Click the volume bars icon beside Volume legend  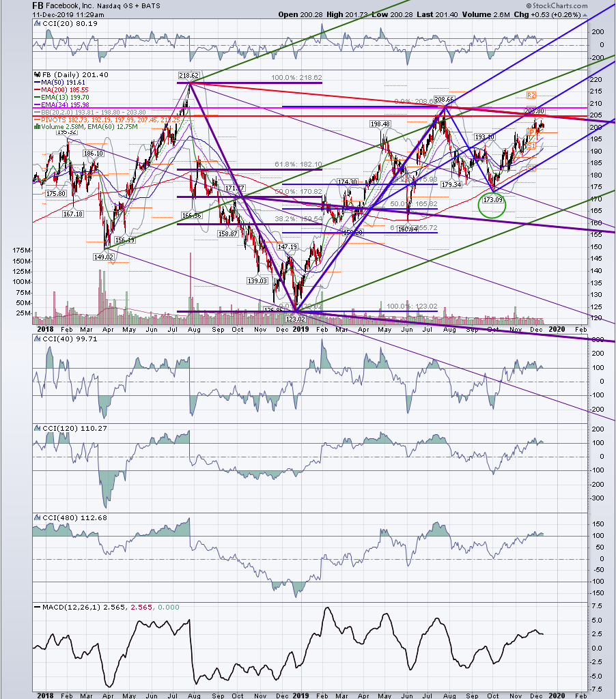37,126
